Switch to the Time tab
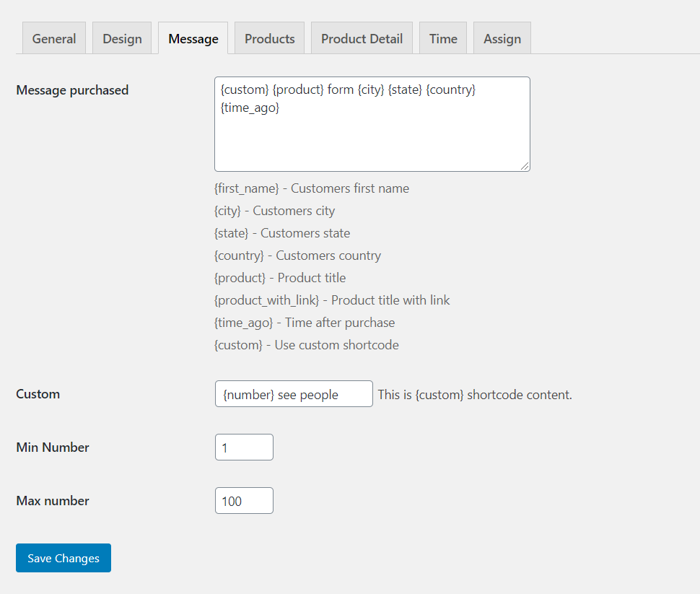700x594 pixels. click(443, 38)
